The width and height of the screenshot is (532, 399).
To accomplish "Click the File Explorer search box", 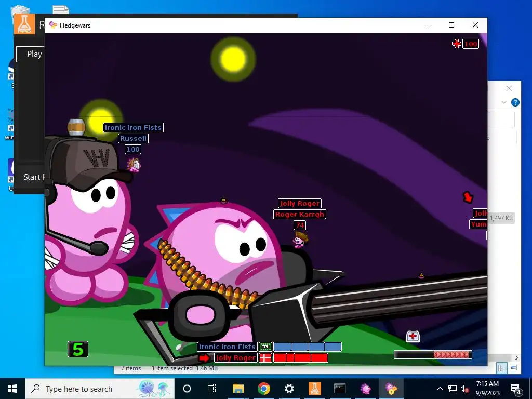I will [501, 119].
